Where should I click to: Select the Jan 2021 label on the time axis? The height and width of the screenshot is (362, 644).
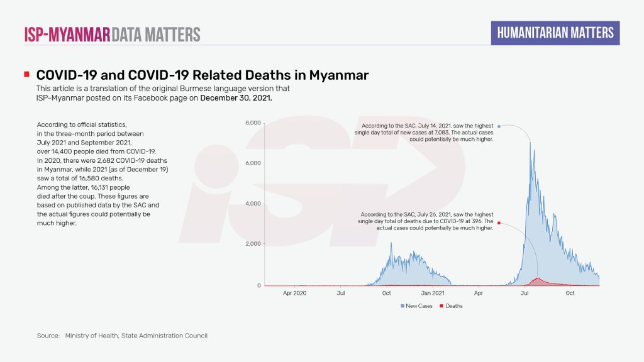[x=433, y=293]
